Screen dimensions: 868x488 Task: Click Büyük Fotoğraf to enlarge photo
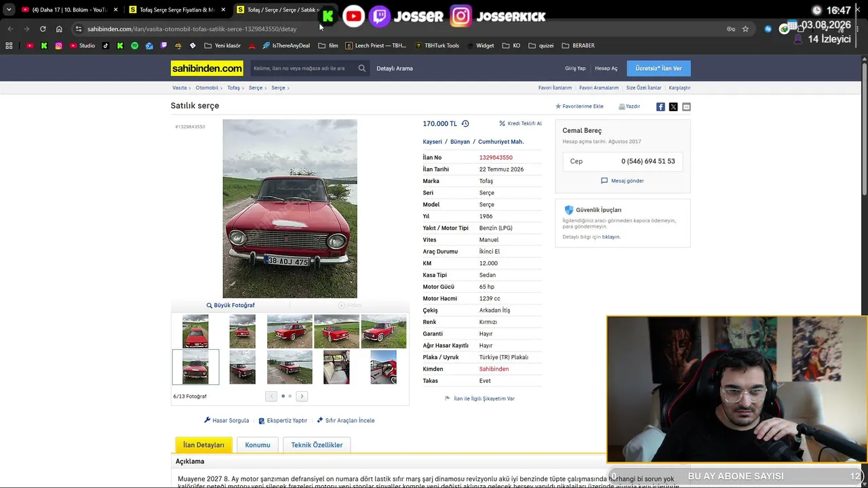tap(231, 305)
